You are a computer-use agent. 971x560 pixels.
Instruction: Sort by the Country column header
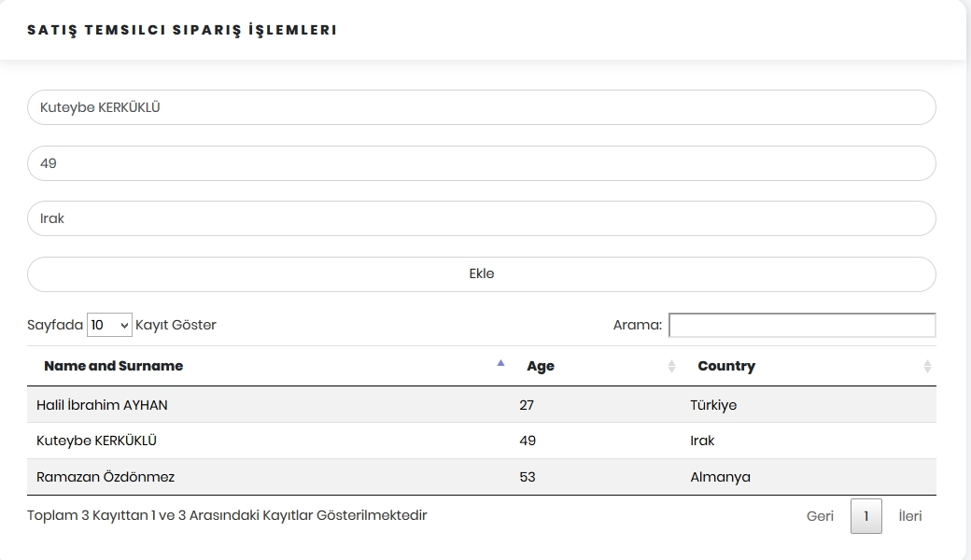click(727, 366)
